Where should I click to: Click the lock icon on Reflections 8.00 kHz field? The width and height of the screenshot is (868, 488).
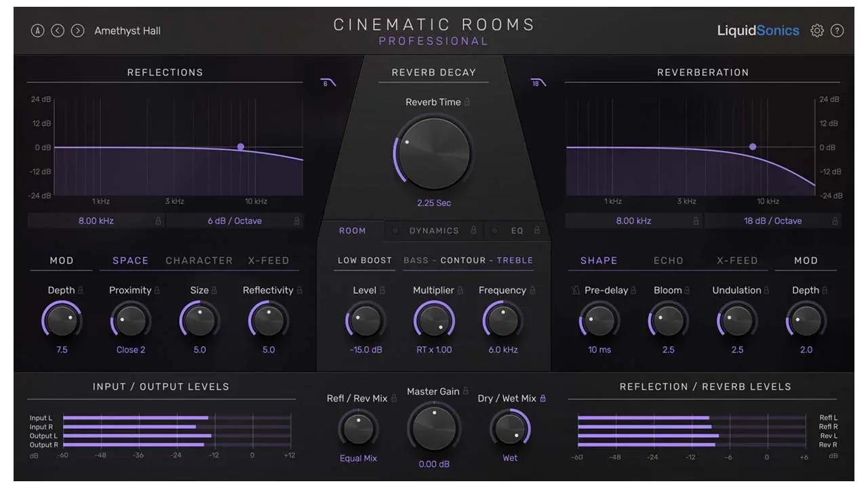(x=159, y=221)
